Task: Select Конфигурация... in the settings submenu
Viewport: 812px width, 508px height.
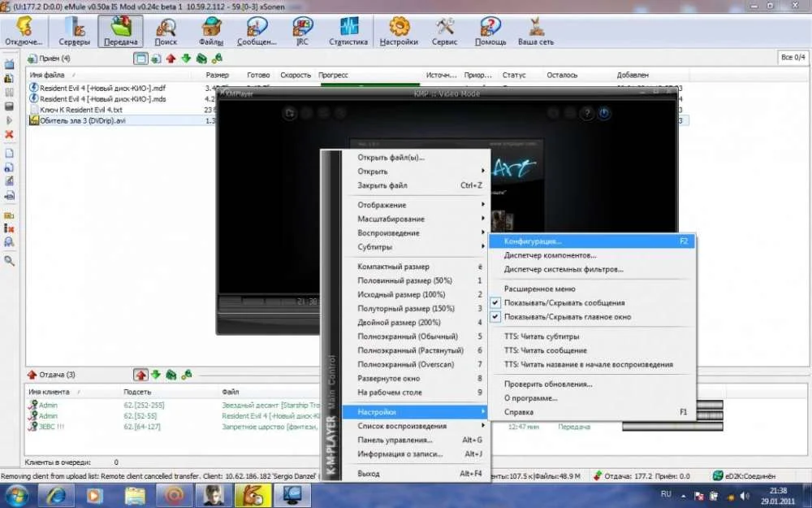Action: tap(532, 241)
